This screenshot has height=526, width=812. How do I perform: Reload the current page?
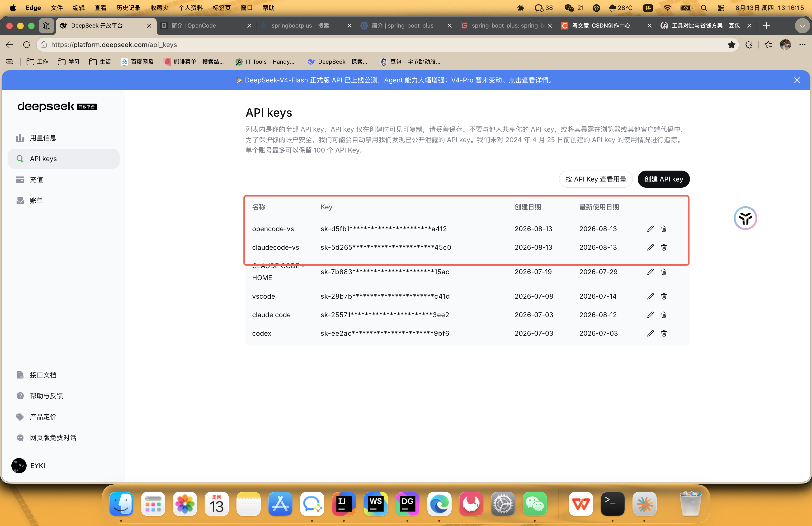point(27,45)
